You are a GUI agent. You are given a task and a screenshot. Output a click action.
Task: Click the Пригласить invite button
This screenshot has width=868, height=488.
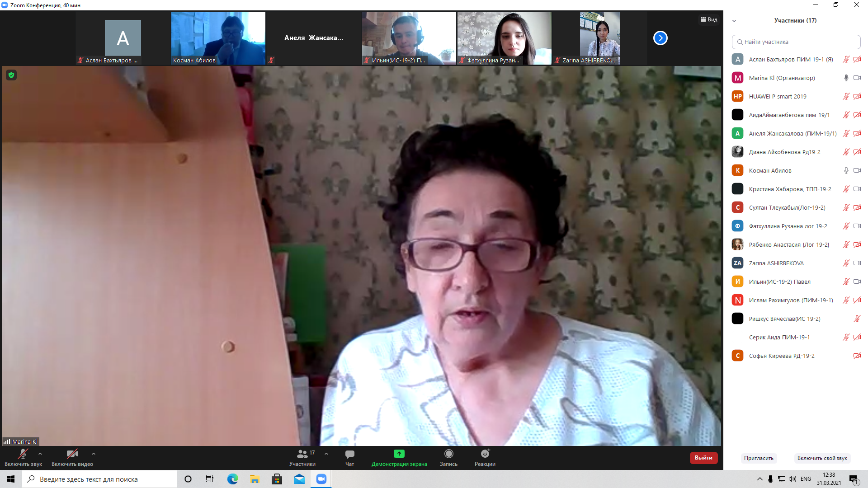coord(759,458)
